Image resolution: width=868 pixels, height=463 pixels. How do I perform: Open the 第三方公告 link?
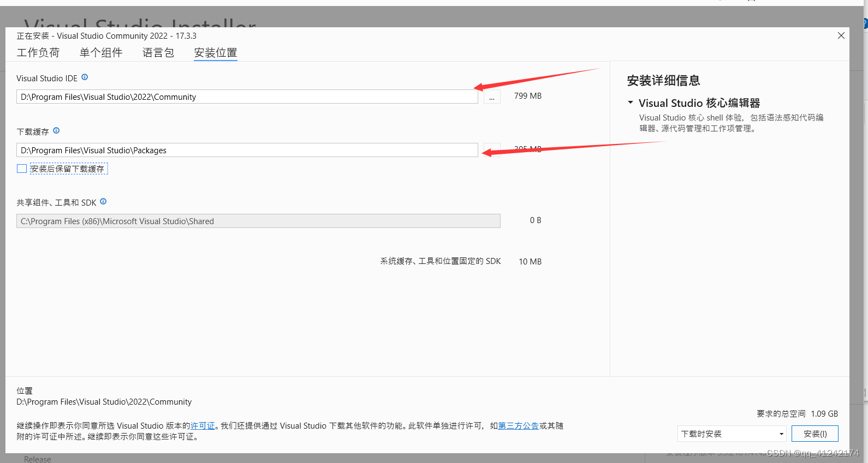[x=519, y=426]
